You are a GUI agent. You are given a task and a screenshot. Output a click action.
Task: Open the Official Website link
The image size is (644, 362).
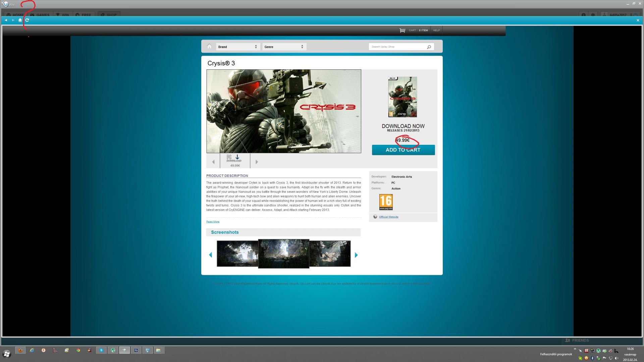389,217
